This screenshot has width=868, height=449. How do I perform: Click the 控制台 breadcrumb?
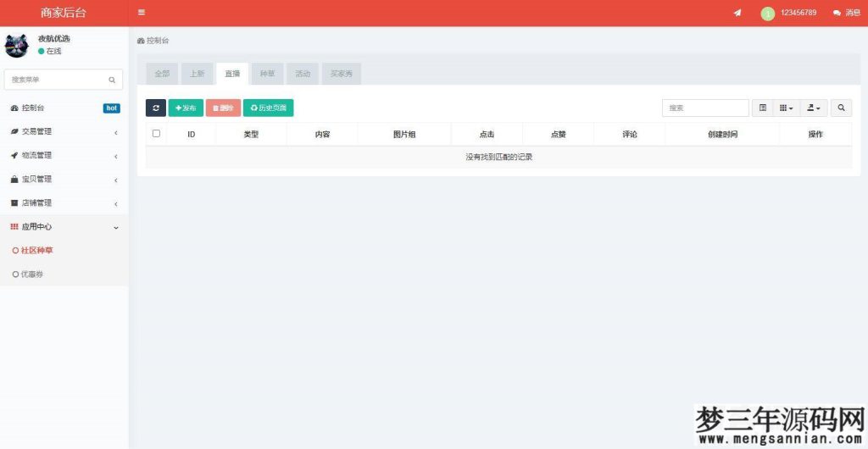pos(153,41)
